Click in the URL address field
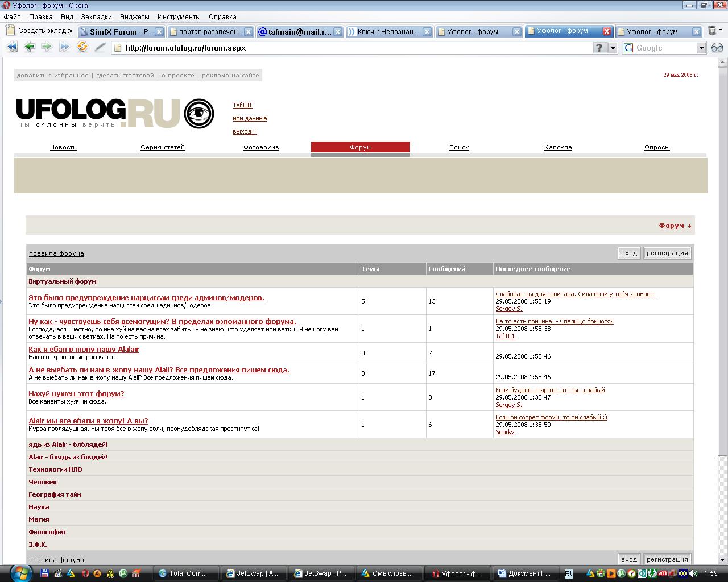Image resolution: width=728 pixels, height=582 pixels. 353,48
